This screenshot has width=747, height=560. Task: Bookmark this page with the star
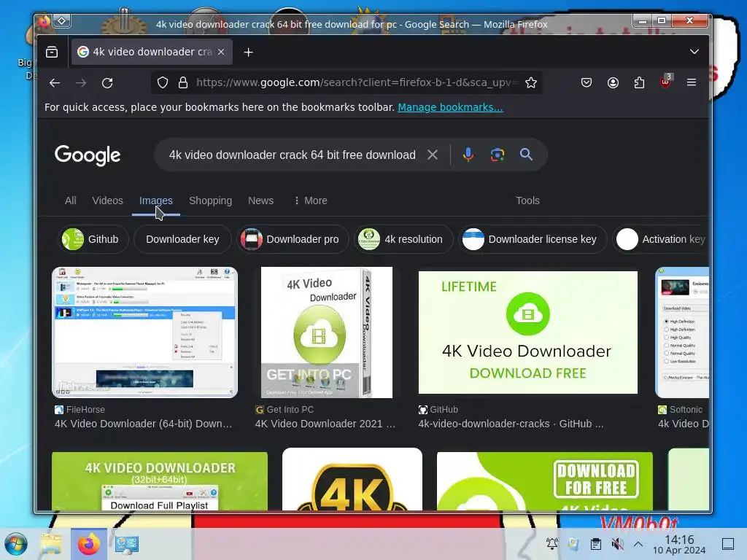pyautogui.click(x=531, y=83)
